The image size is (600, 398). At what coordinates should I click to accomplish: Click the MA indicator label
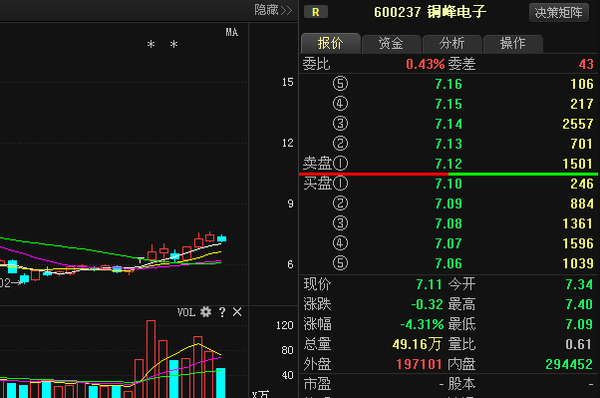[x=232, y=32]
